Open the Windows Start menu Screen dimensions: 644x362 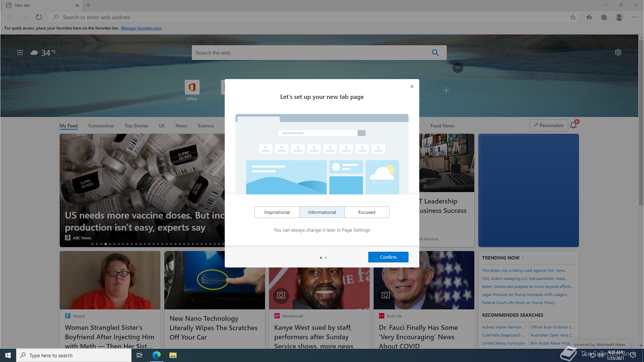click(x=8, y=355)
